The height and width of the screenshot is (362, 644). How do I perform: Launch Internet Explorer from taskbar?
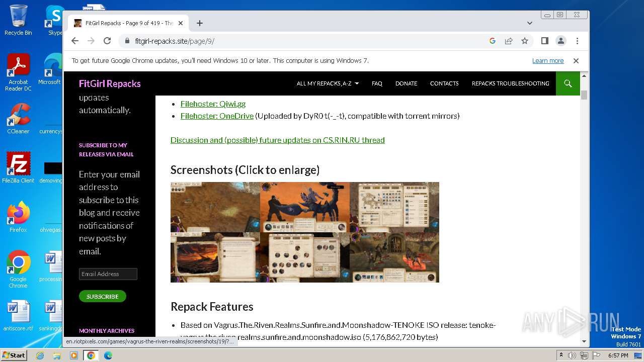40,355
